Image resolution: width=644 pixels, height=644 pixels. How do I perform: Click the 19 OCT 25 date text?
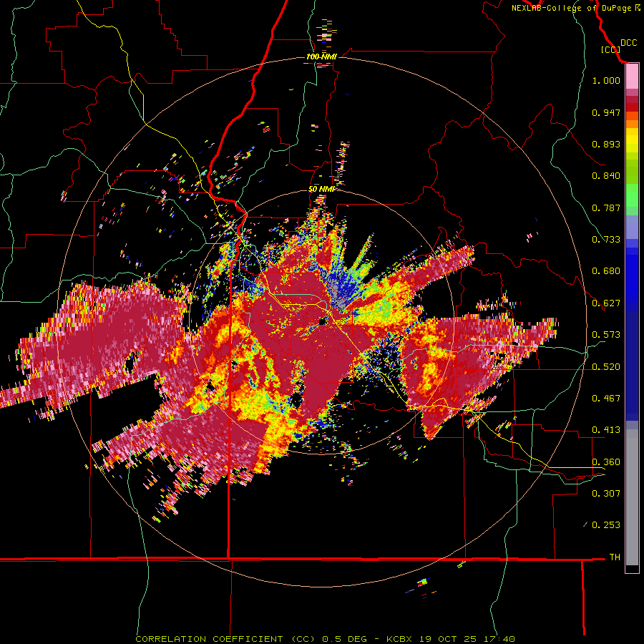click(448, 639)
